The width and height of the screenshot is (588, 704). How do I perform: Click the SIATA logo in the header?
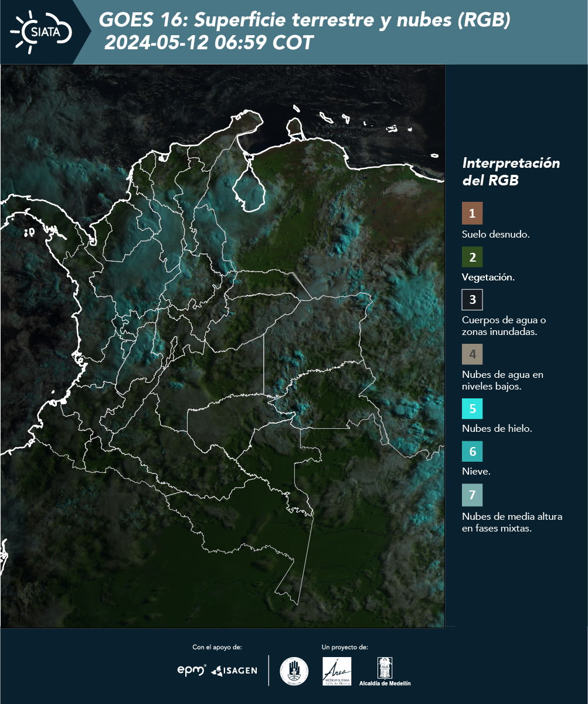[x=41, y=32]
